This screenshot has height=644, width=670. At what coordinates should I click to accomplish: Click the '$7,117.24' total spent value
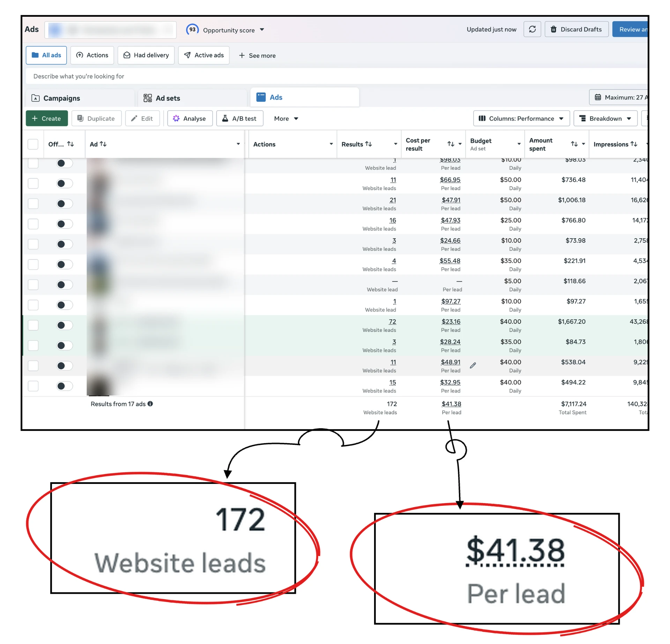pyautogui.click(x=573, y=404)
